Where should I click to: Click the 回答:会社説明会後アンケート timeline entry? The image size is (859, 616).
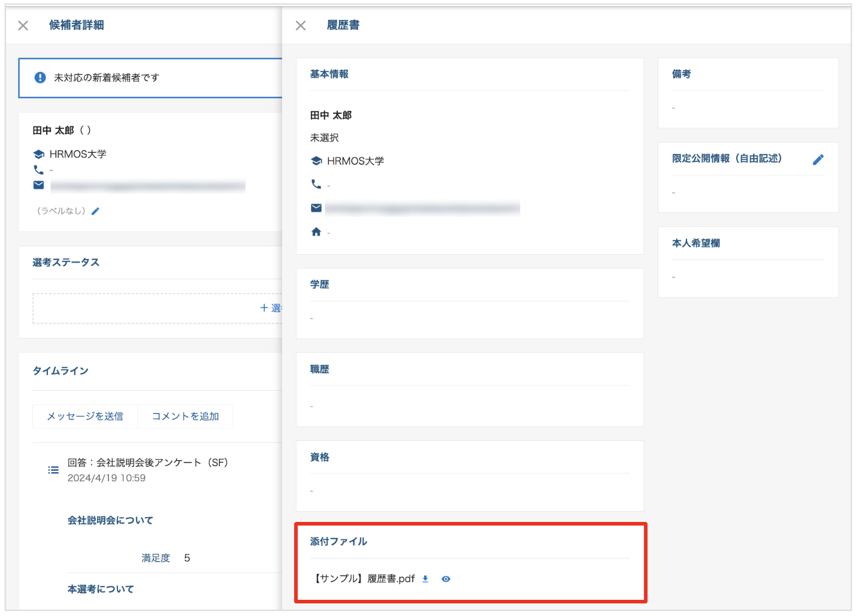[x=147, y=463]
